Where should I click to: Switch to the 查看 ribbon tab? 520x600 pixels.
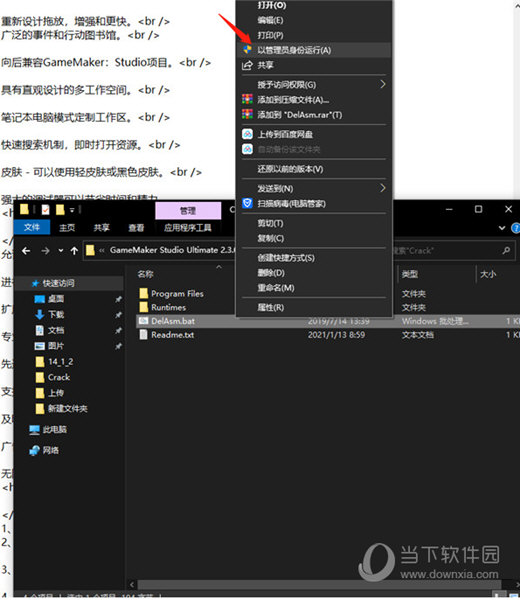(x=136, y=228)
